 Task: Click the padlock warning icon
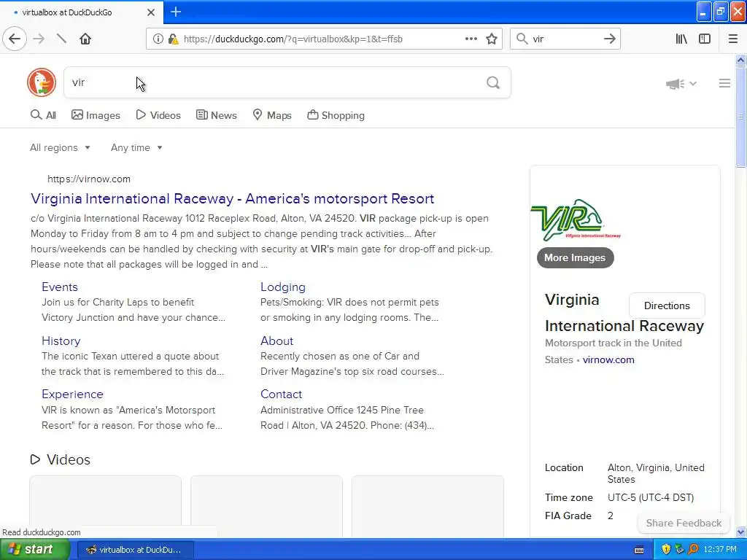pyautogui.click(x=173, y=39)
